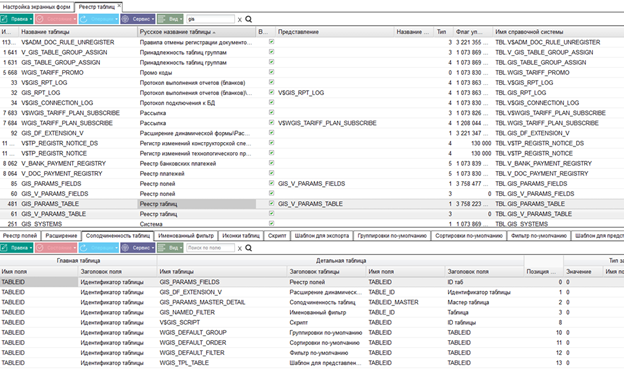Focus the Поиск по полю search field
624x374 pixels.
211,247
